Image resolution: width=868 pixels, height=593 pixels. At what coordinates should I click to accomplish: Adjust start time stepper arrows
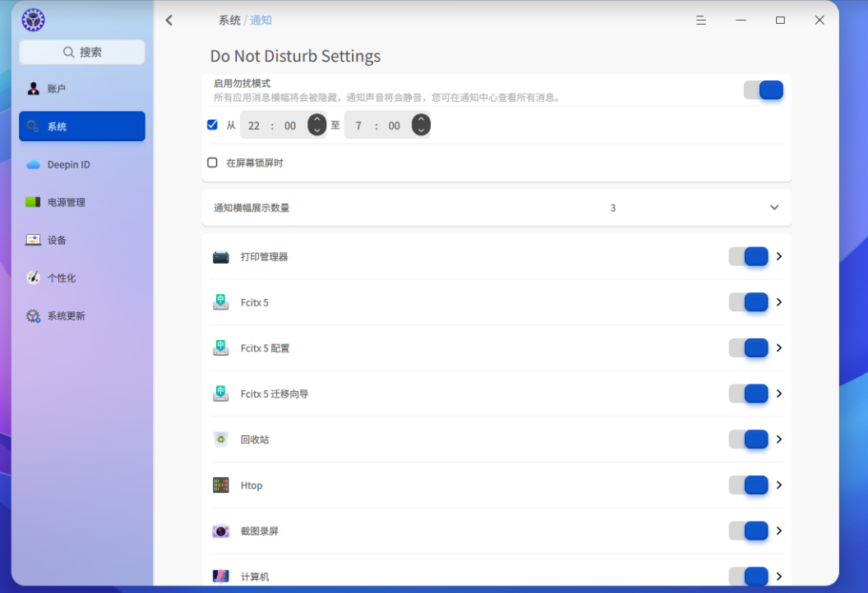click(316, 125)
